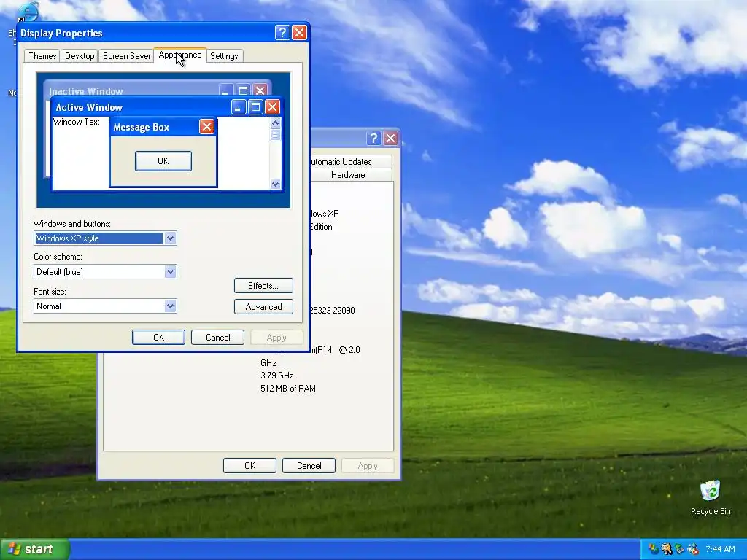Click the '3.79 GHz' text
Image resolution: width=747 pixels, height=560 pixels.
coord(277,376)
